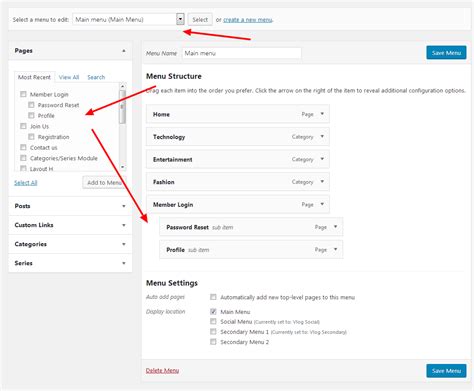Check the Secondary Menu 2 display location
Viewport: 474px width, 391px height.
point(213,342)
